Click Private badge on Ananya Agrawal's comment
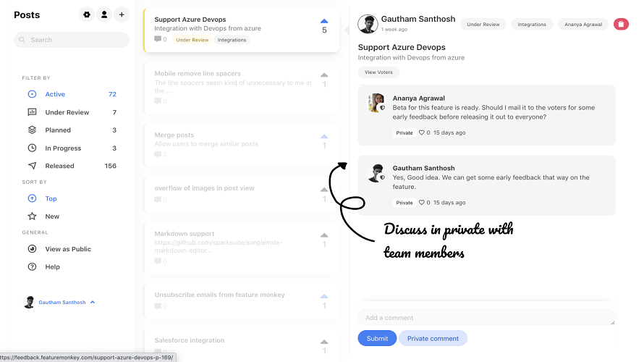644x362 pixels. [x=404, y=132]
